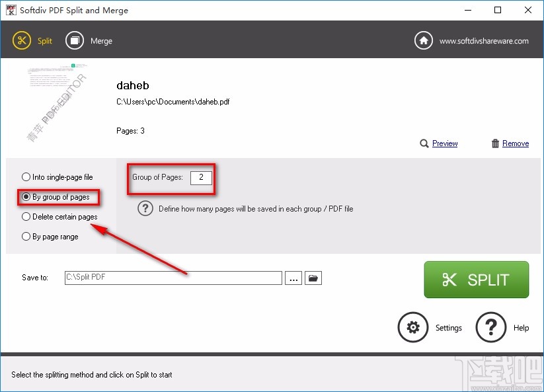Open Settings via the gear icon
Image resolution: width=544 pixels, height=392 pixels.
click(412, 327)
